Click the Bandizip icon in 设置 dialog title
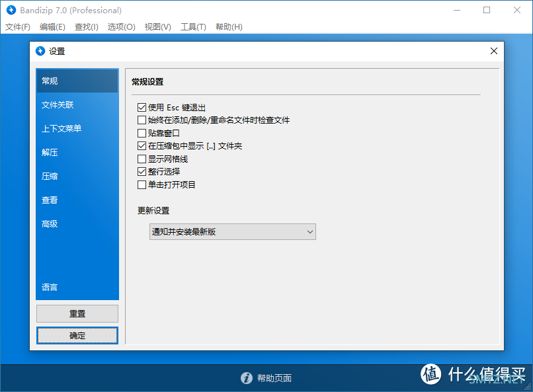This screenshot has width=533, height=392. tap(40, 51)
